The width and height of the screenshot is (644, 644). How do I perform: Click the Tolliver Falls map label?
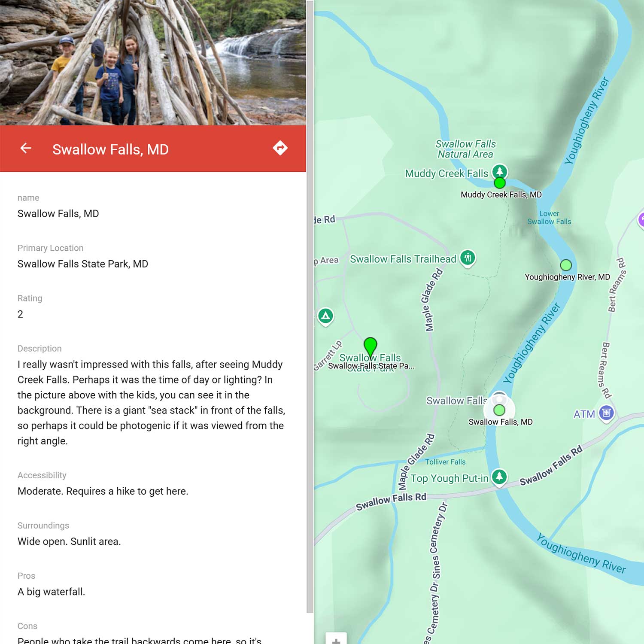[445, 462]
